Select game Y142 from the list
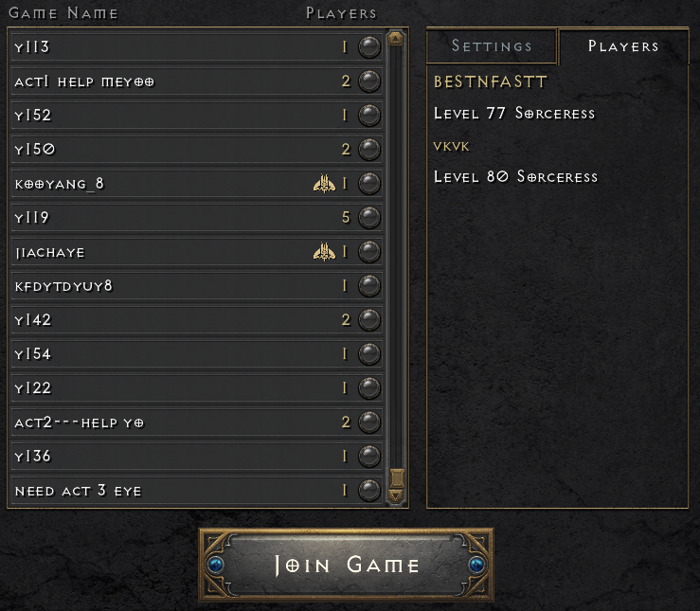Screen dimensions: 700x611 196,319
